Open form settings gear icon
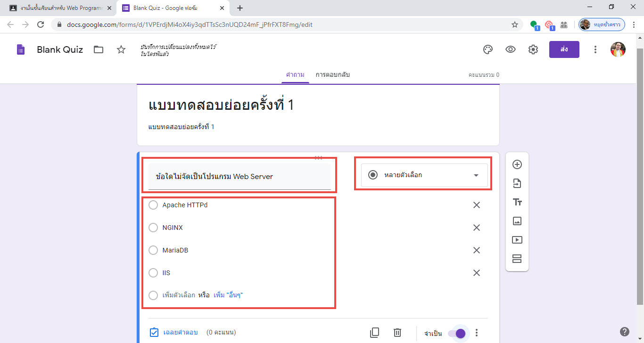This screenshot has height=343, width=644. click(x=533, y=49)
